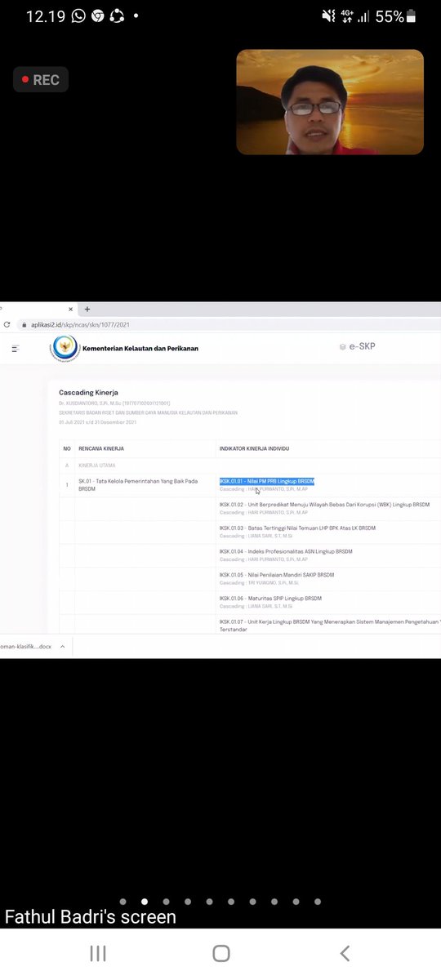Open the downloaded klasifik docx file

pyautogui.click(x=26, y=646)
